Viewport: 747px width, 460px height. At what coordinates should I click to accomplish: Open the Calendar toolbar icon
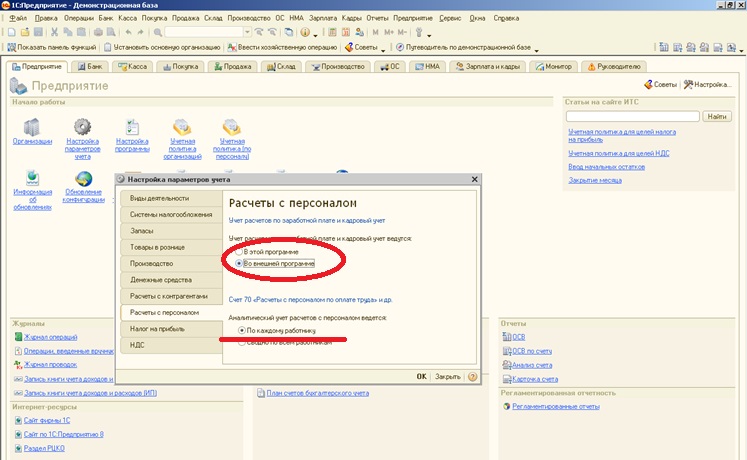346,32
